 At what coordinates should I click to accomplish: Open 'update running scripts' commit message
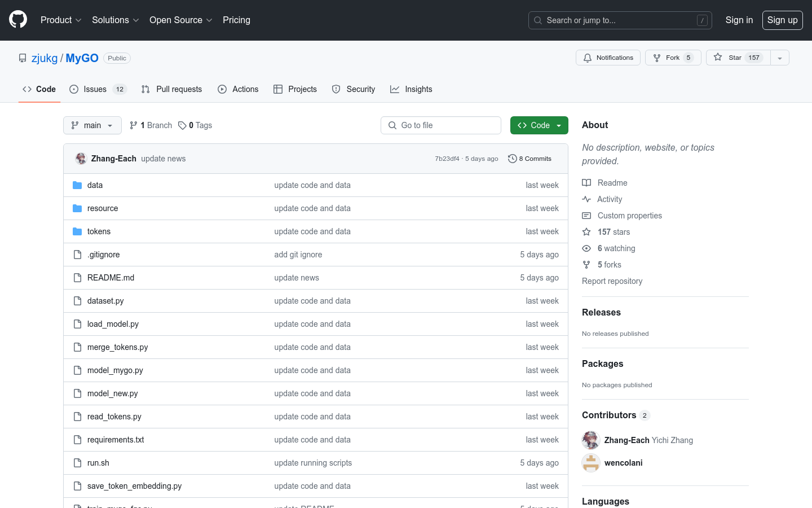(x=313, y=463)
